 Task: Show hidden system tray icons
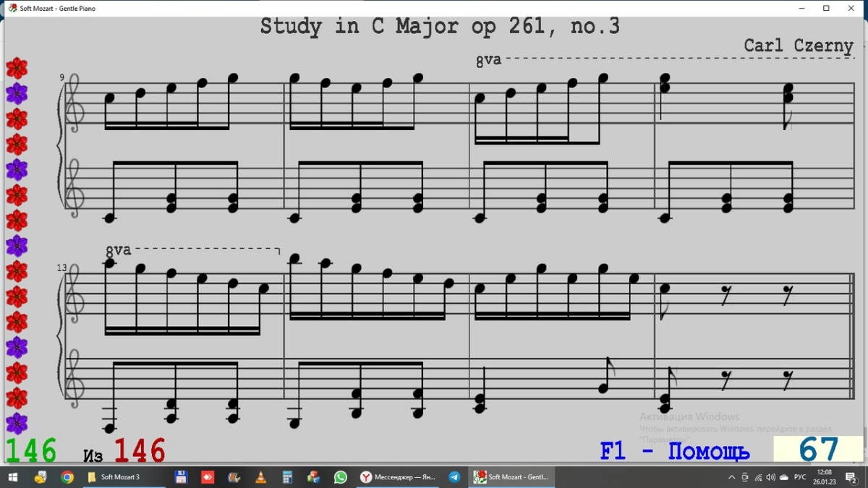[x=731, y=477]
